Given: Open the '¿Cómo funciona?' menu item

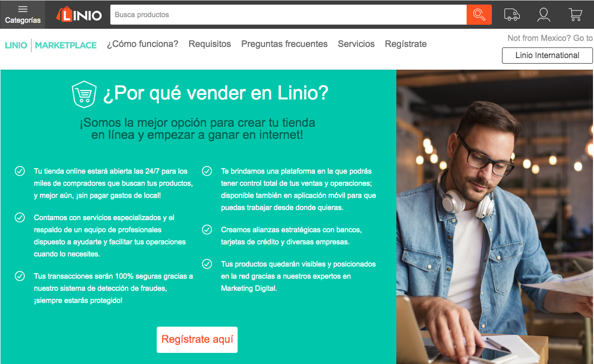Looking at the screenshot, I should (x=143, y=44).
